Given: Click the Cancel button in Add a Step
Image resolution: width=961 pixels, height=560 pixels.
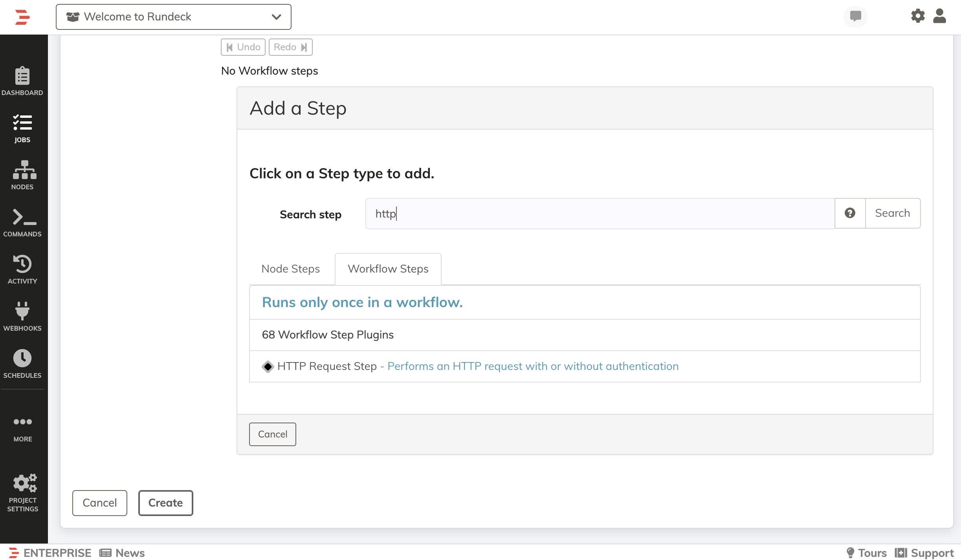Looking at the screenshot, I should click(272, 434).
